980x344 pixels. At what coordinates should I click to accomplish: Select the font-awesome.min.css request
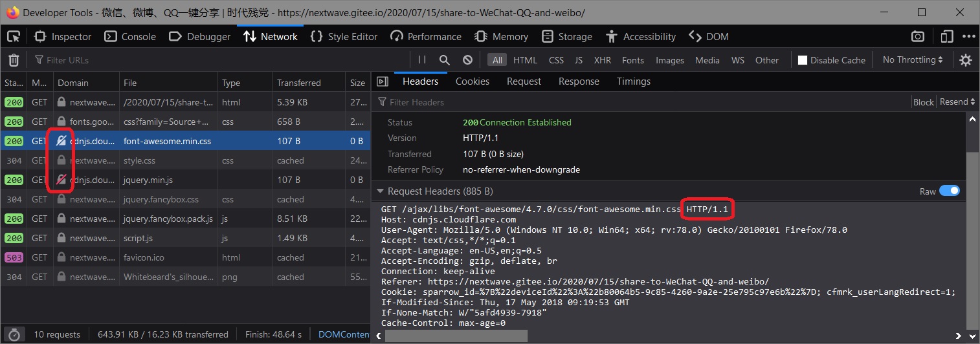pos(185,141)
